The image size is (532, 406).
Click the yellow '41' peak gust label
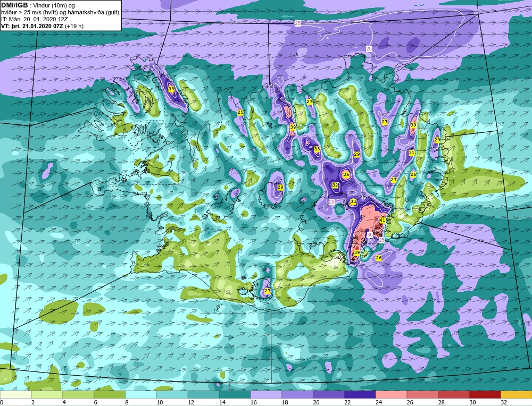(x=383, y=220)
